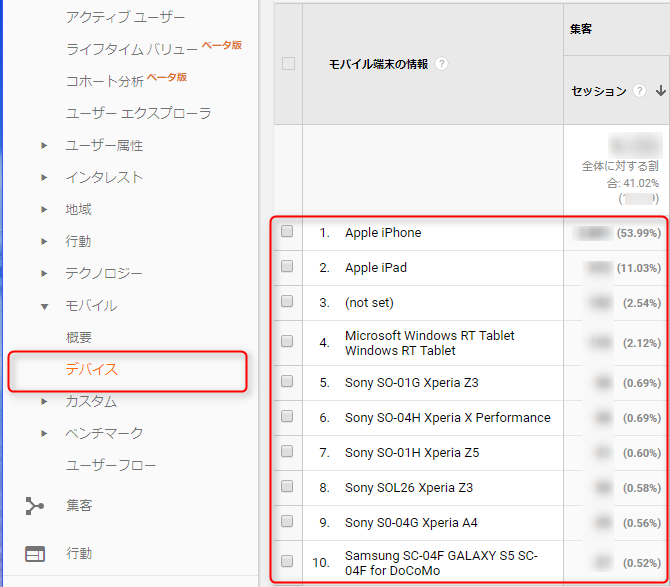Check the (not set) row checkbox
This screenshot has height=587, width=670.
287,301
